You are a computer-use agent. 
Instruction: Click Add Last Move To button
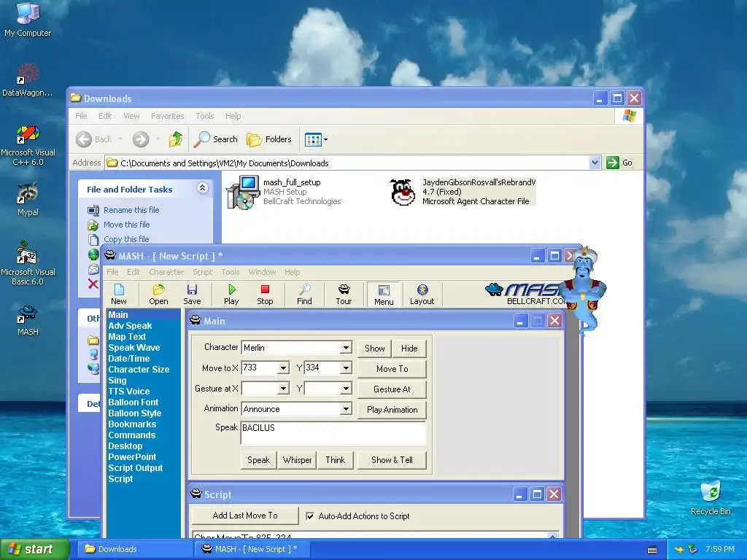(245, 516)
